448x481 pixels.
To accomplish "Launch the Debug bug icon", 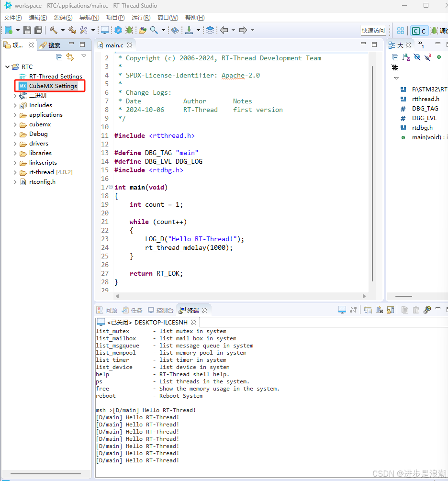I will [x=128, y=30].
